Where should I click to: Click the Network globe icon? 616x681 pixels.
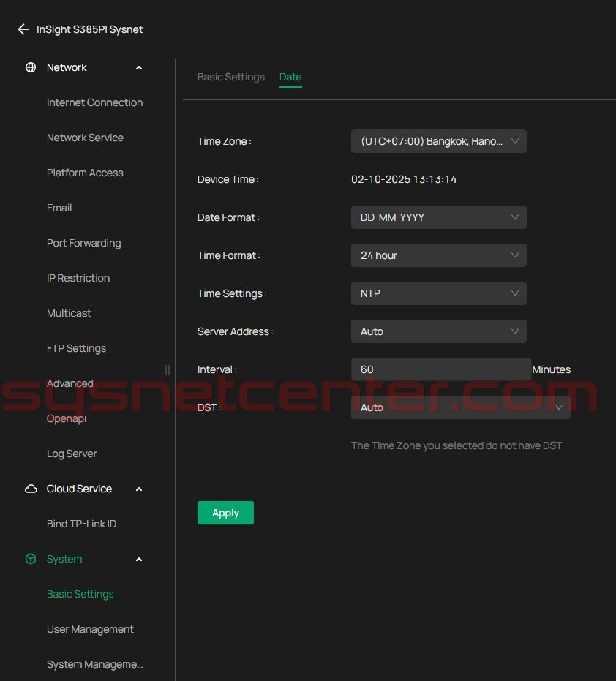31,68
